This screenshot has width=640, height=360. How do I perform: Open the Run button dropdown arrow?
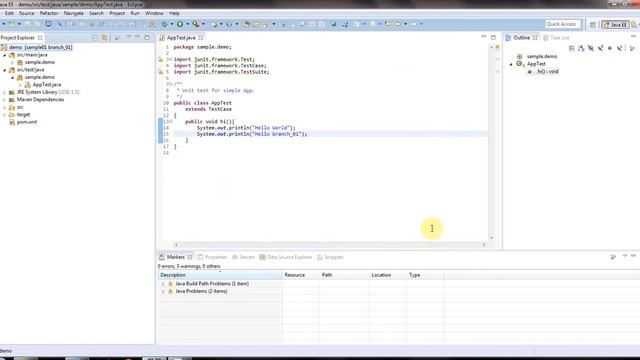pos(187,24)
